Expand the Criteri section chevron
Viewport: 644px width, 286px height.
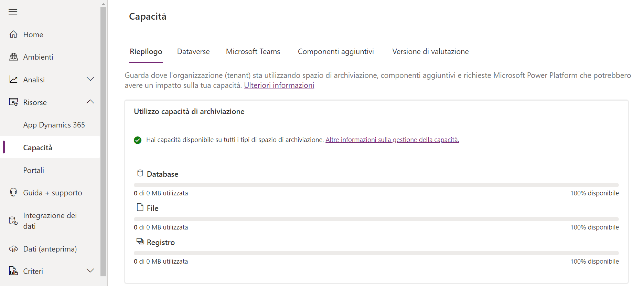tap(90, 271)
